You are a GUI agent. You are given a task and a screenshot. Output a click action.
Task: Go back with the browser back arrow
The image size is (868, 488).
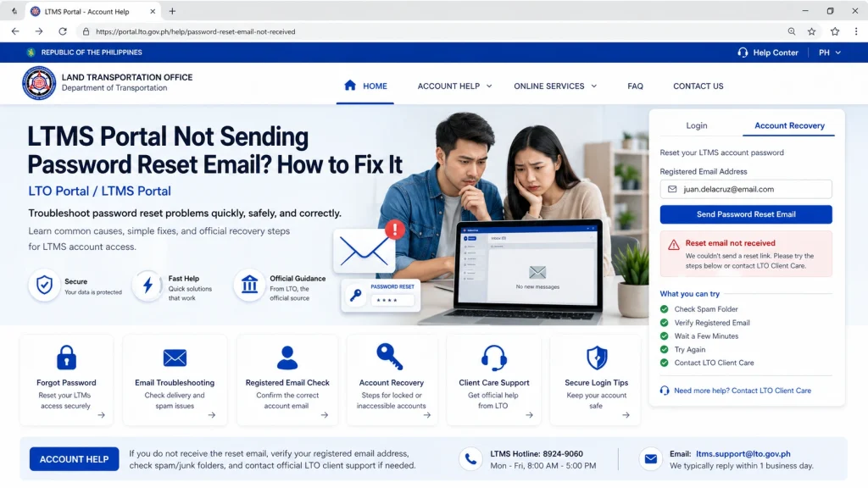[15, 31]
